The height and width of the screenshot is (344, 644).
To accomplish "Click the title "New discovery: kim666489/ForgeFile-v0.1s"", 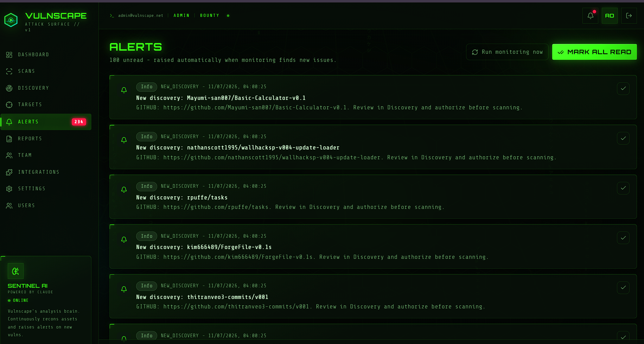I will point(204,247).
